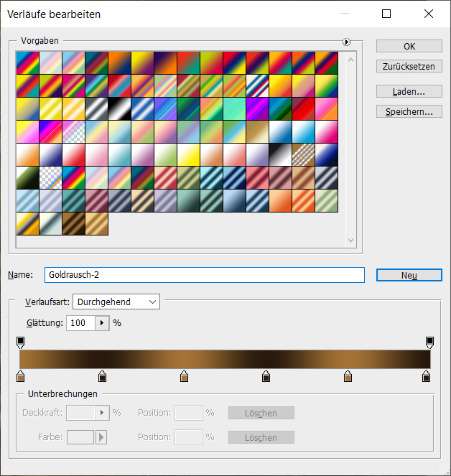451x476 pixels.
Task: Click the presets scrollbar down arrow
Action: (351, 241)
